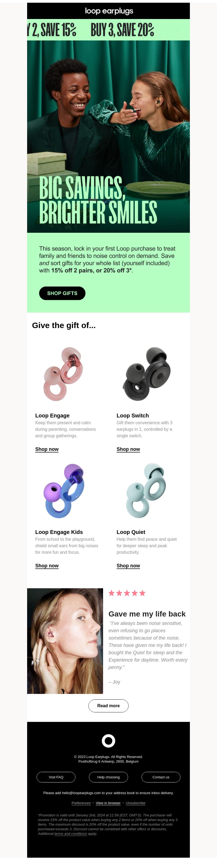The image size is (217, 868).
Task: Click the loop earplugs logo header
Action: click(x=109, y=11)
